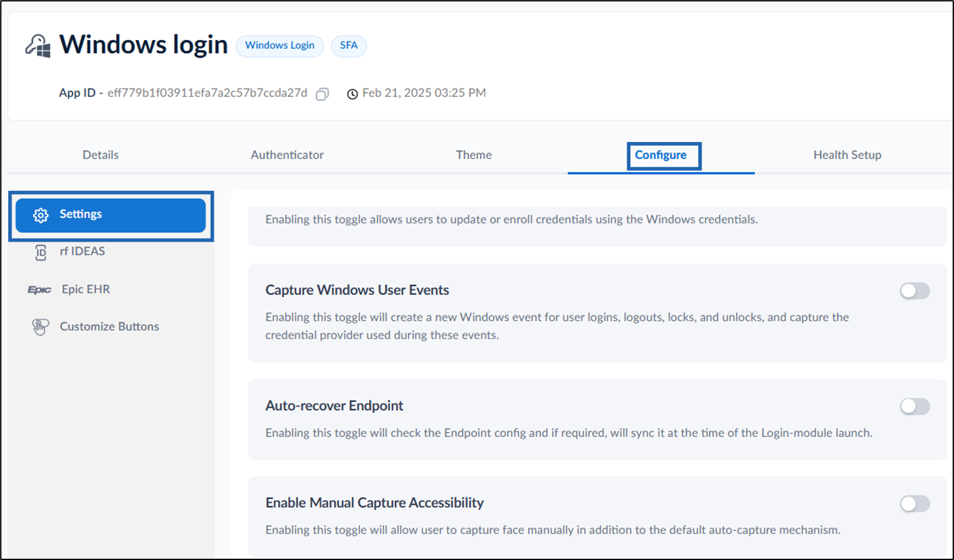The image size is (954, 560).
Task: Open the Authenticator tab
Action: tap(287, 155)
